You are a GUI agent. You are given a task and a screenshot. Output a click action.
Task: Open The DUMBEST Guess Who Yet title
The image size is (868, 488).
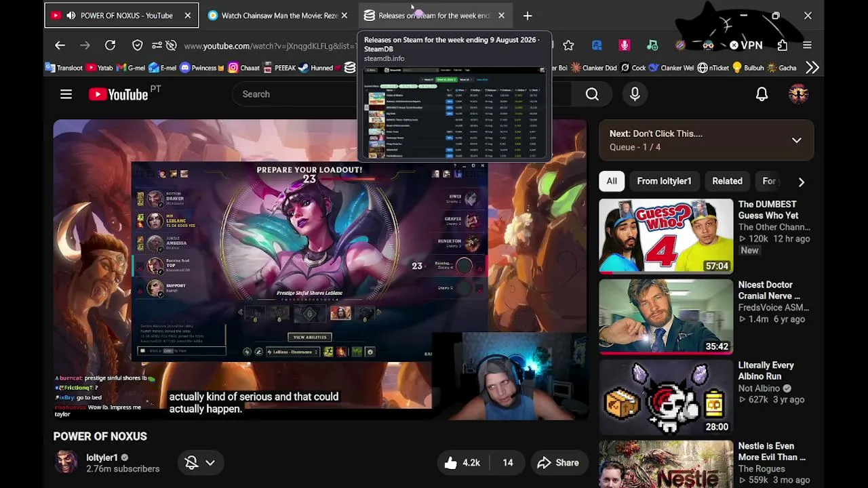[768, 210]
